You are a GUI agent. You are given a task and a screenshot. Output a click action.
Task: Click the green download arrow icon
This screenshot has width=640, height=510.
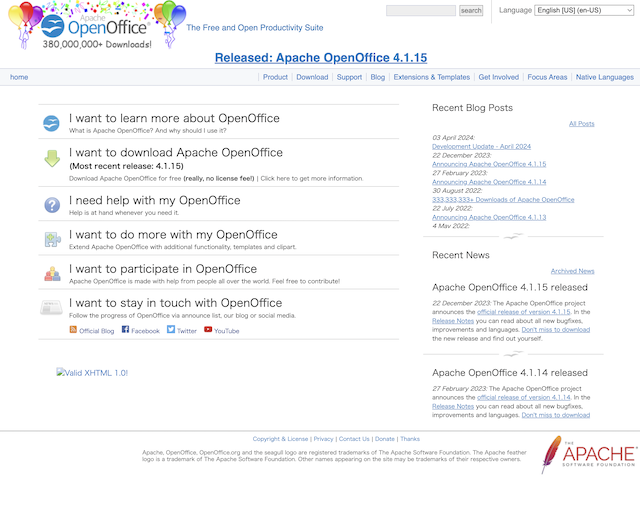(x=52, y=158)
